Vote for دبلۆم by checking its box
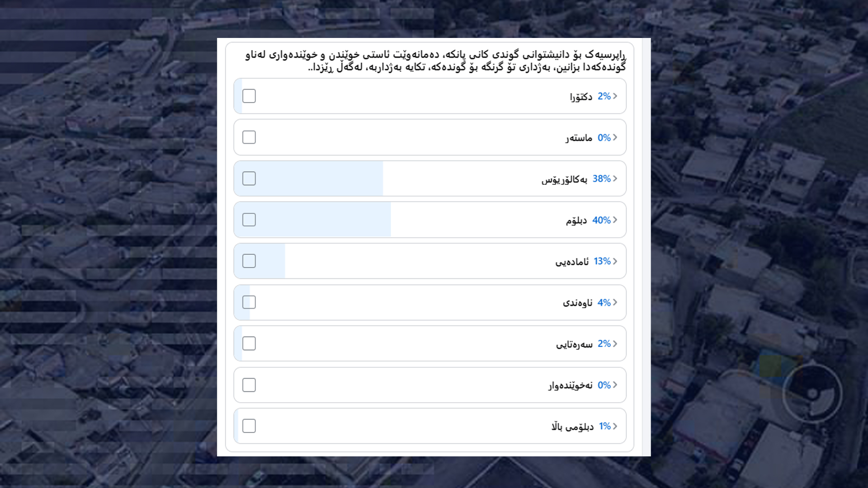 pos(249,220)
